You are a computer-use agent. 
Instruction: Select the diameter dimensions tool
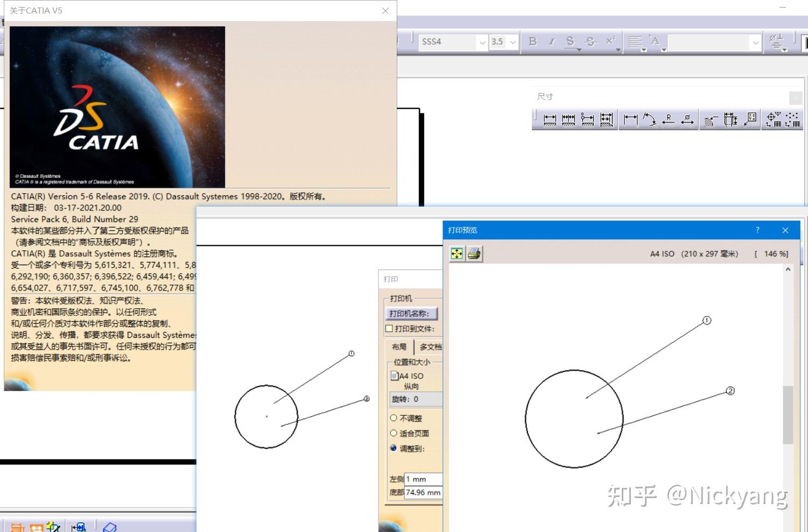(686, 119)
